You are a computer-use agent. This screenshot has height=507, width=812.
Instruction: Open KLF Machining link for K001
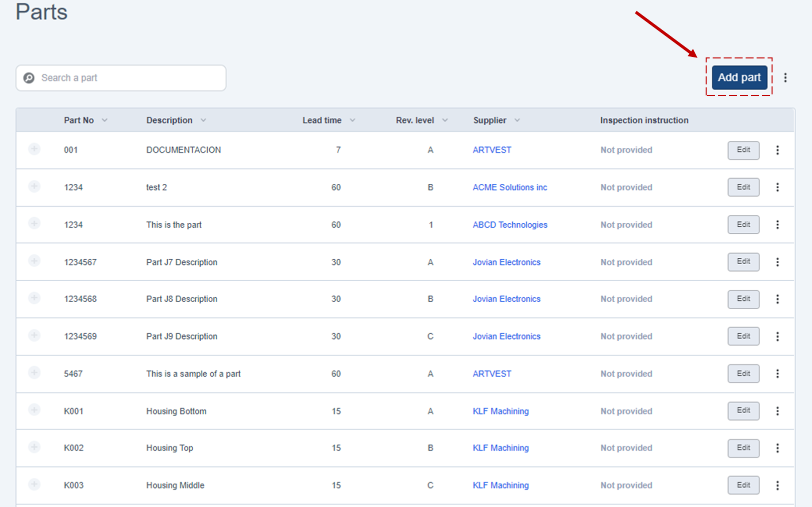[x=500, y=411]
